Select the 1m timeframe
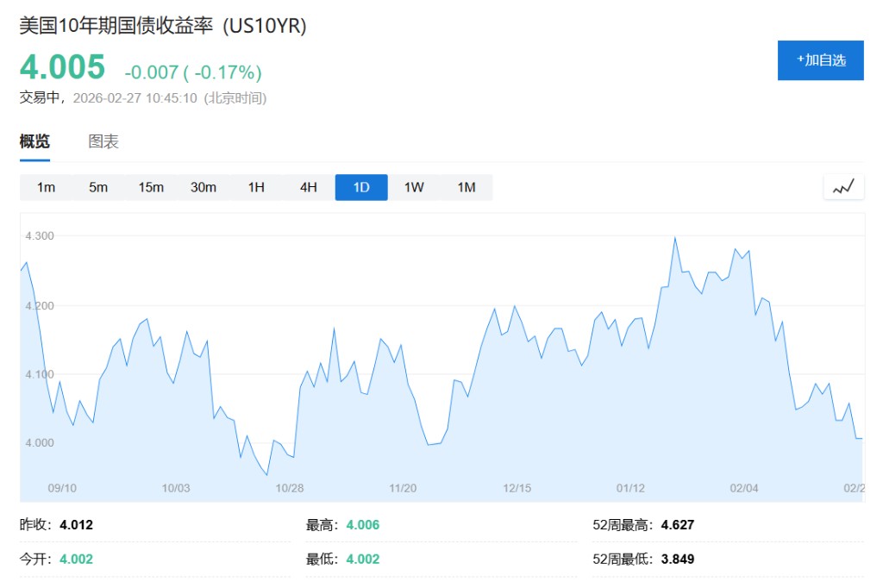Image resolution: width=883 pixels, height=588 pixels. point(46,187)
